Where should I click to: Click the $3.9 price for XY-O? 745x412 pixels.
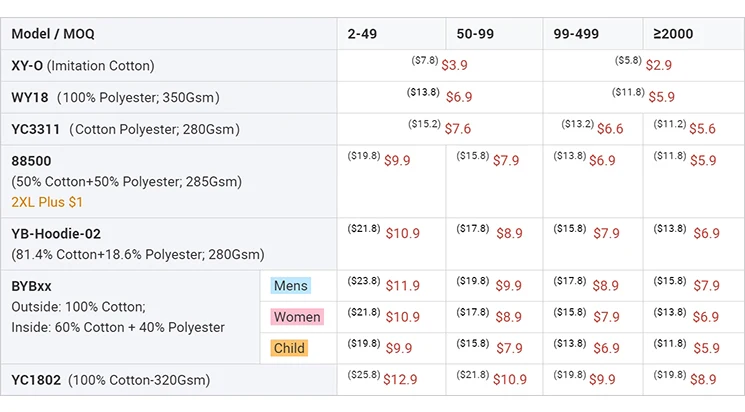tap(454, 65)
